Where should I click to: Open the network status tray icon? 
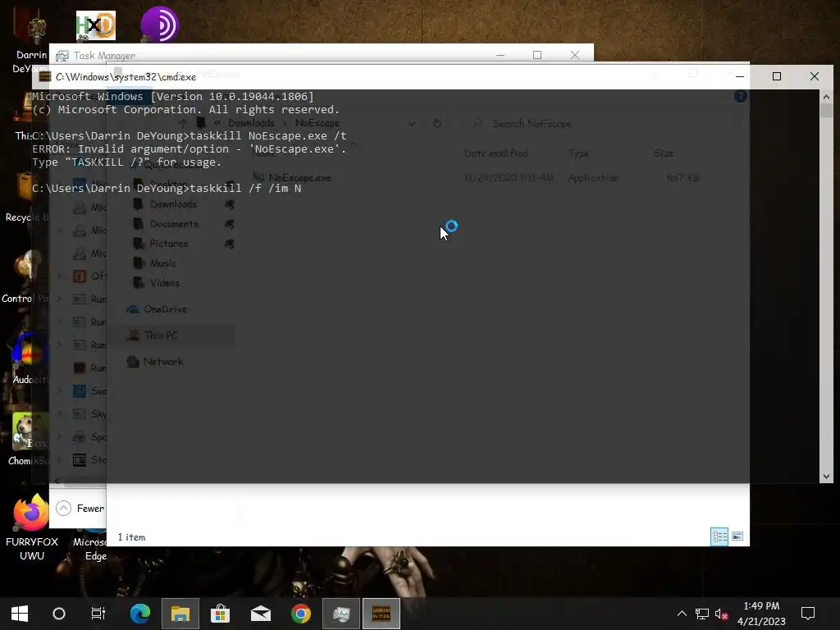(x=702, y=614)
